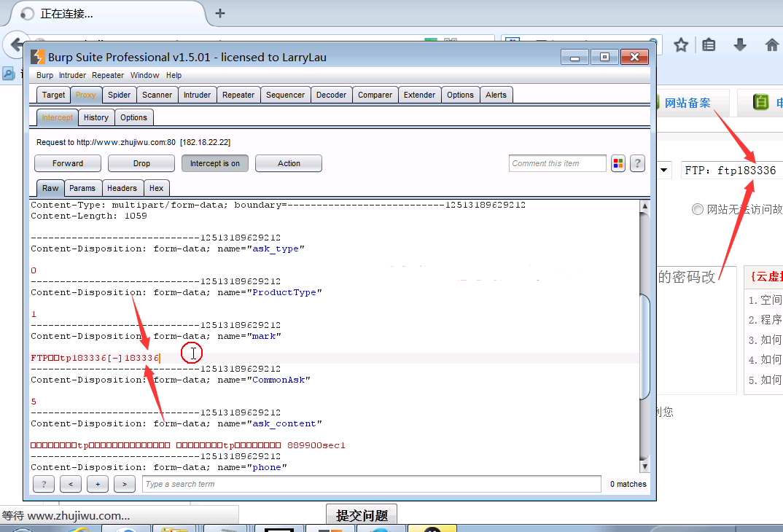Click browser back arrow button
Image resolution: width=783 pixels, height=532 pixels.
[15, 45]
